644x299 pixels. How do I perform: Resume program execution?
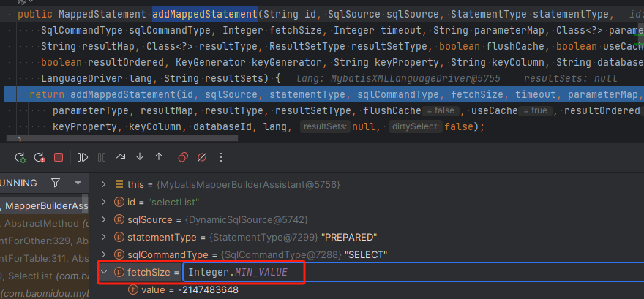83,157
